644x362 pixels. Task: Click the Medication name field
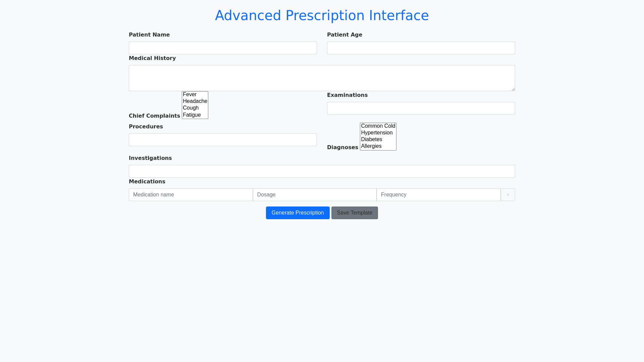click(191, 195)
